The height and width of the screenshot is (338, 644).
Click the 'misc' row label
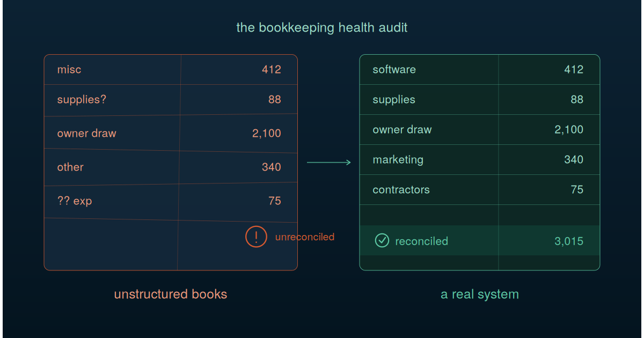point(69,70)
